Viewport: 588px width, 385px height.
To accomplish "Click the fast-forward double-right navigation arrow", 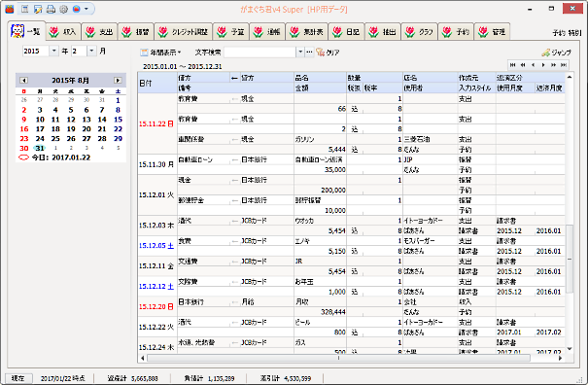I will tap(554, 65).
